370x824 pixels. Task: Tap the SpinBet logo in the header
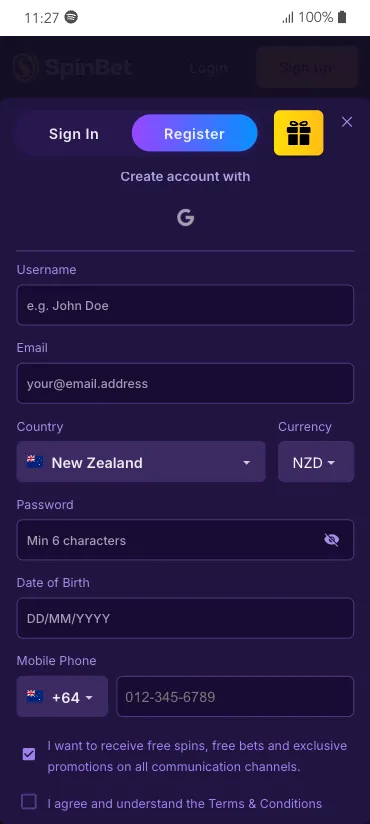73,68
